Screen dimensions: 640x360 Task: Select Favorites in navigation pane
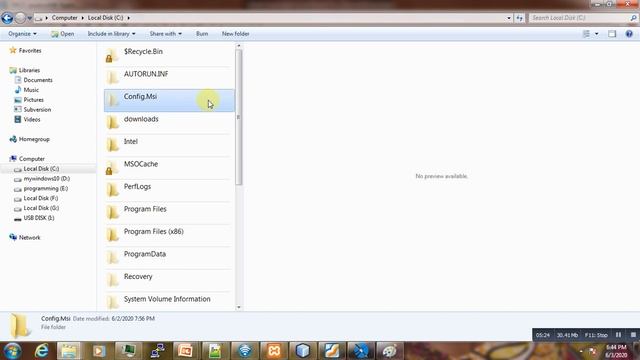coord(26,51)
